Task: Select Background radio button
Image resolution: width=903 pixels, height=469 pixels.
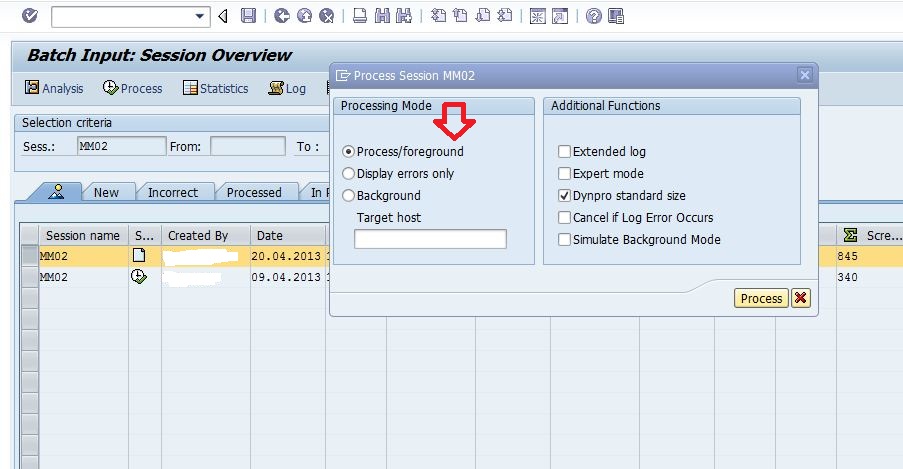Action: coord(348,195)
